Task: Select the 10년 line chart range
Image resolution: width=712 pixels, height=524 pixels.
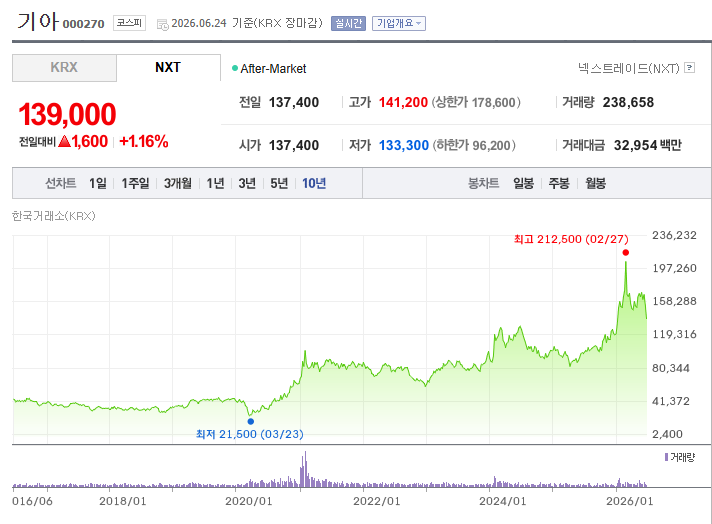Action: (314, 183)
